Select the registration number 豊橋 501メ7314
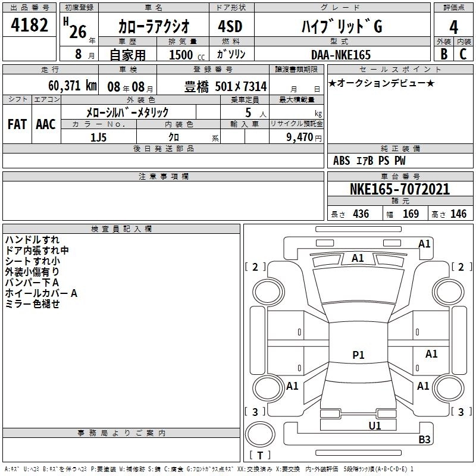476x476 pixels. 226,87
